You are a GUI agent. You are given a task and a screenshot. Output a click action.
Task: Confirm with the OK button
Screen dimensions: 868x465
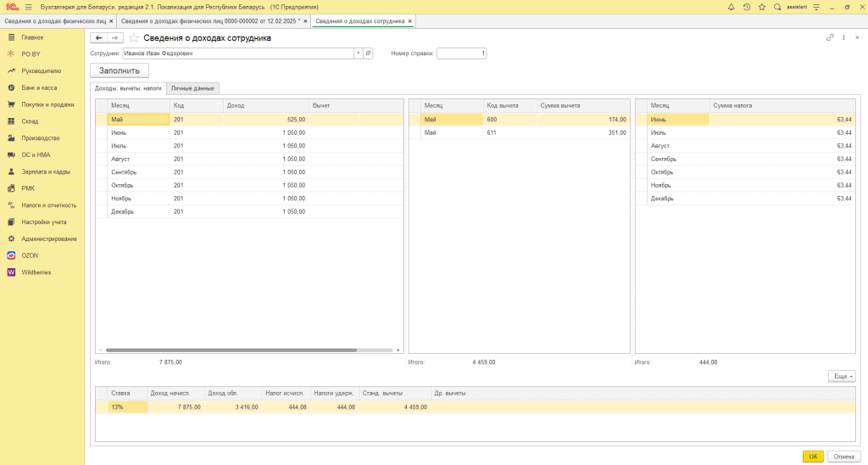point(813,457)
